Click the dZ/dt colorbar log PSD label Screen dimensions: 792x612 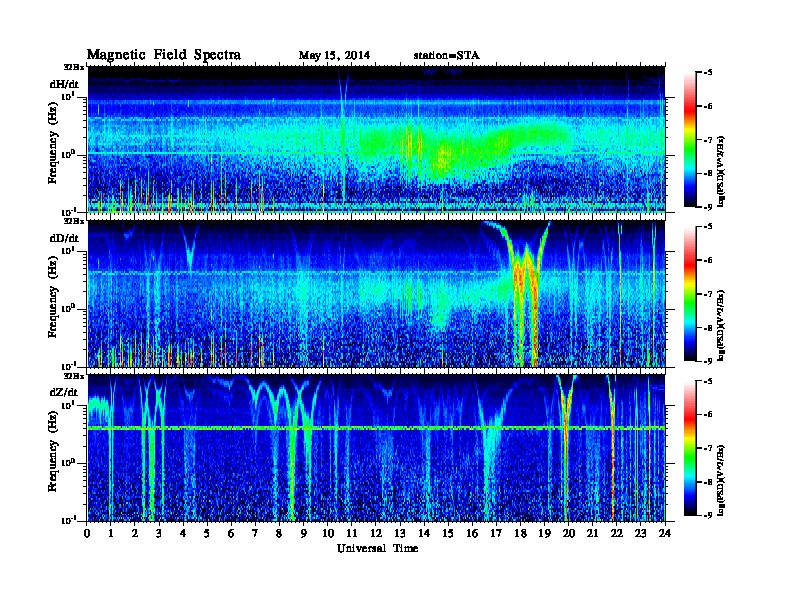[722, 480]
